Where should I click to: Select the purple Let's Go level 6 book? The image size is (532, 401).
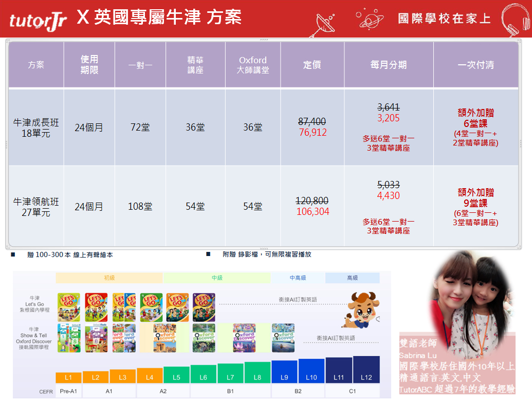pos(204,307)
